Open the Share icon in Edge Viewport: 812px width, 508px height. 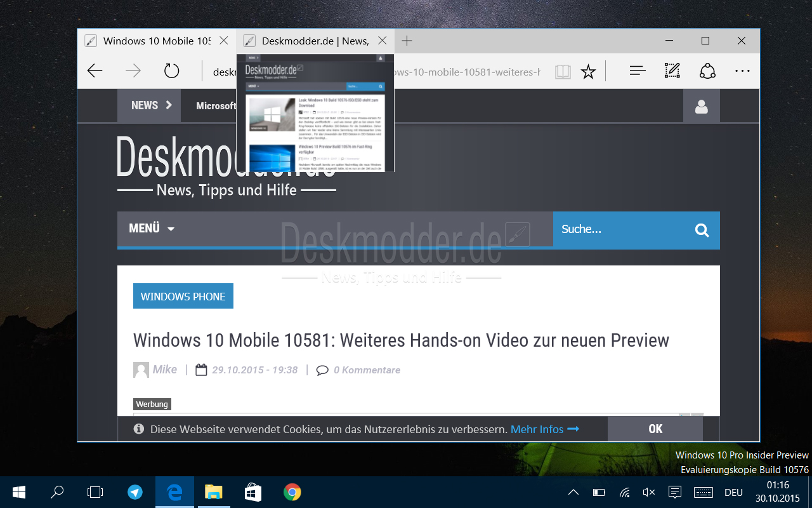point(707,71)
